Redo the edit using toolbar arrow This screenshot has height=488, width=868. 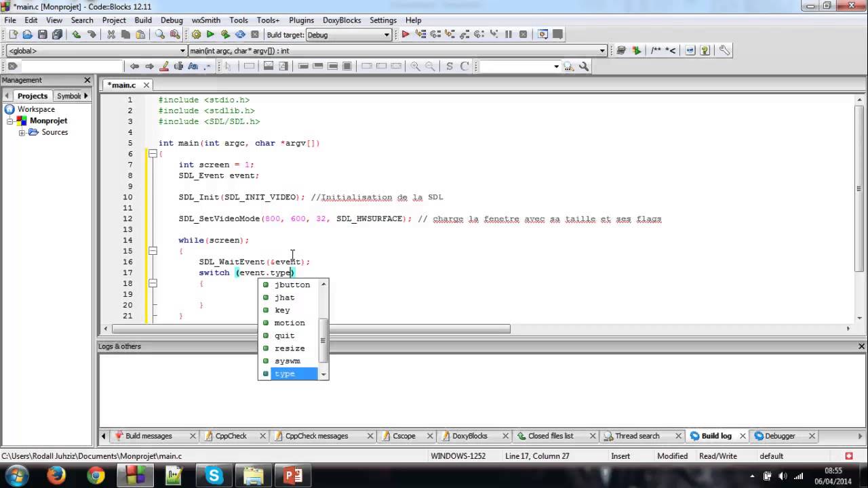point(91,35)
